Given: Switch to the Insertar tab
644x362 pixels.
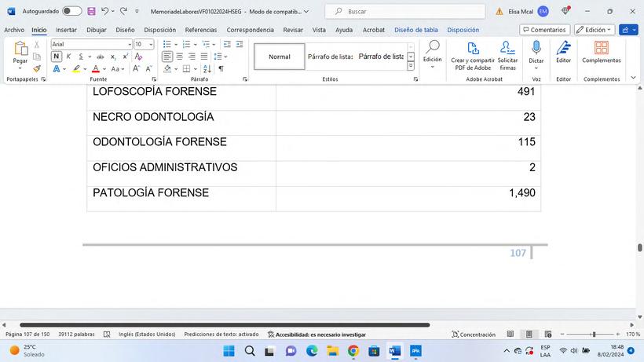Looking at the screenshot, I should (x=66, y=30).
